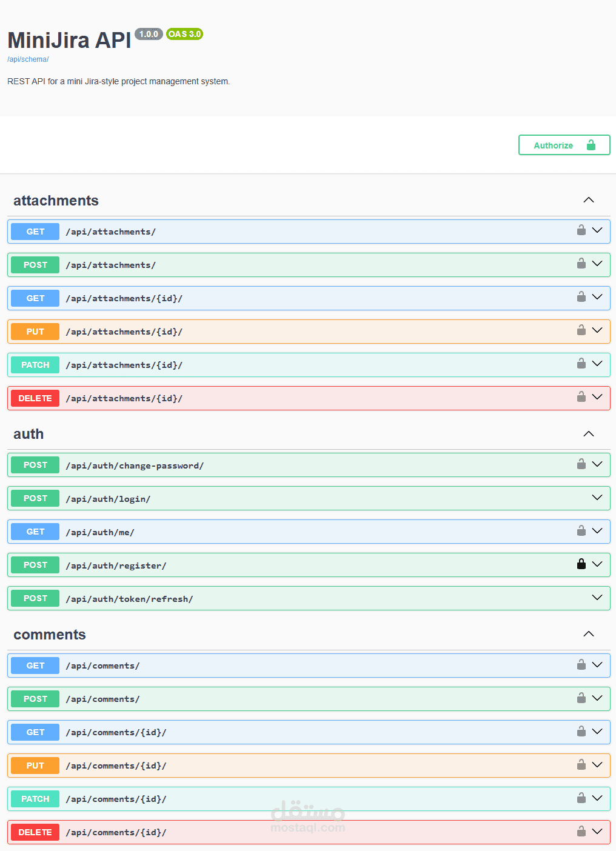Expand GET /api/comments/ chevron

tap(597, 665)
